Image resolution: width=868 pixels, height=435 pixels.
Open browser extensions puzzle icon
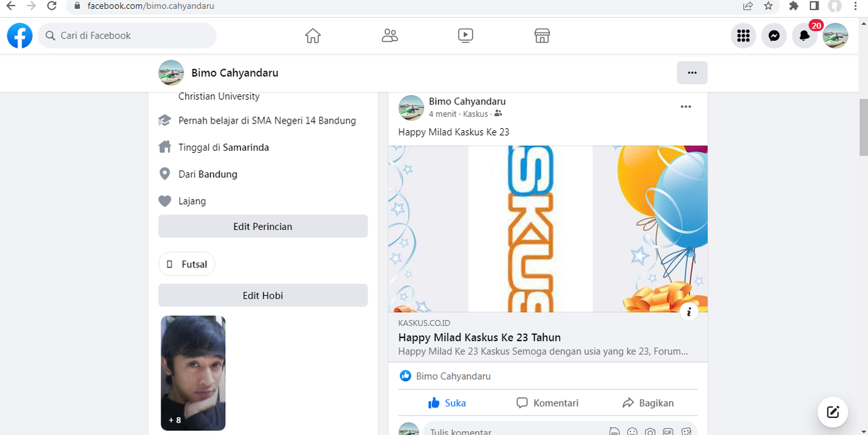794,6
